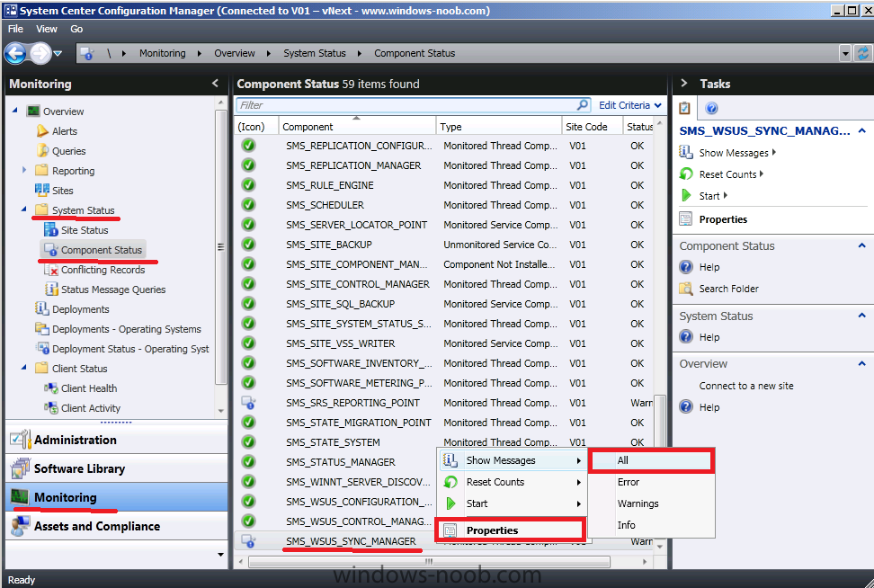Click the Back navigation arrow button
The height and width of the screenshot is (588, 874).
point(15,54)
